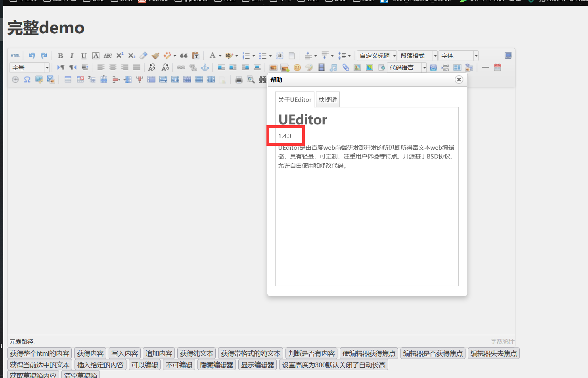588x378 pixels.
Task: Click the 写入内容 button
Action: (124, 353)
